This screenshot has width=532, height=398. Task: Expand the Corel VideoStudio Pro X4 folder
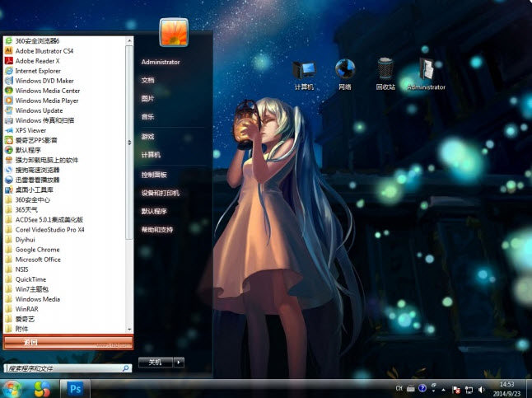pos(44,230)
